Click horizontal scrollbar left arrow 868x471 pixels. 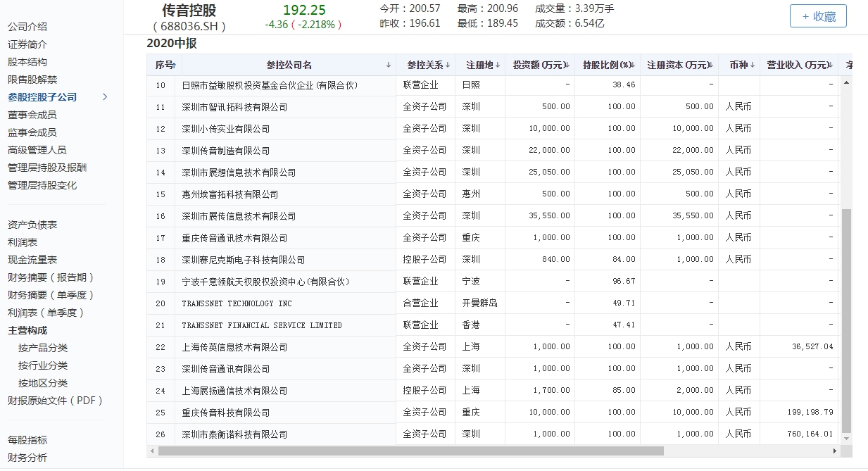(152, 451)
